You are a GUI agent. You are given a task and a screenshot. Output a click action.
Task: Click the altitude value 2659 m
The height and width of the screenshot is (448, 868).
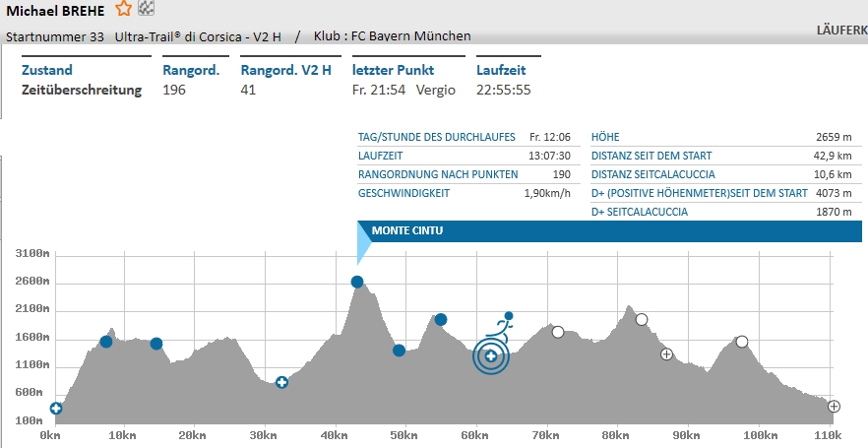tap(834, 137)
